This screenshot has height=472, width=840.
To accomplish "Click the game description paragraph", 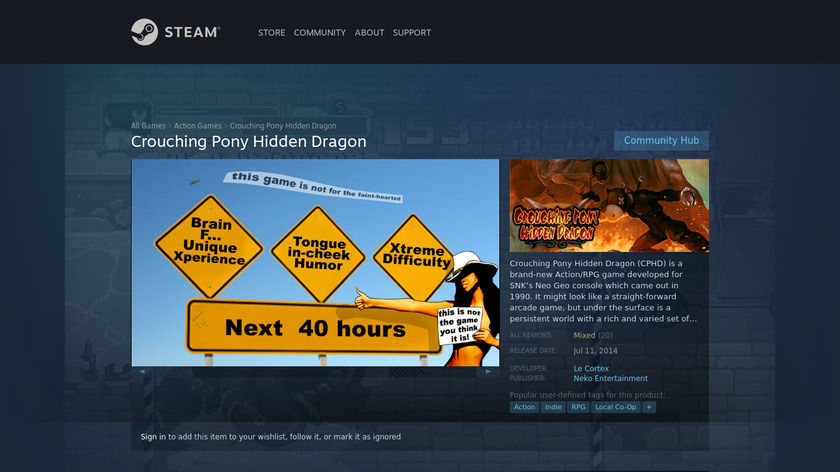I will pyautogui.click(x=603, y=291).
